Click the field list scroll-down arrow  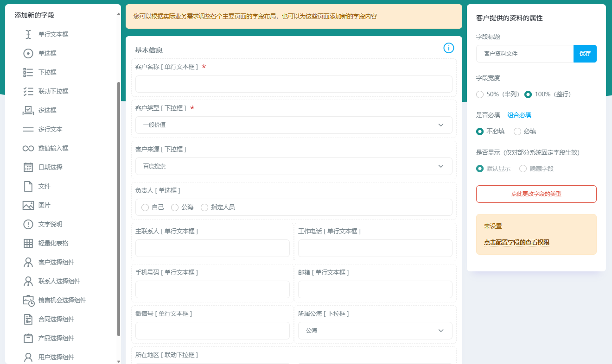[119, 361]
